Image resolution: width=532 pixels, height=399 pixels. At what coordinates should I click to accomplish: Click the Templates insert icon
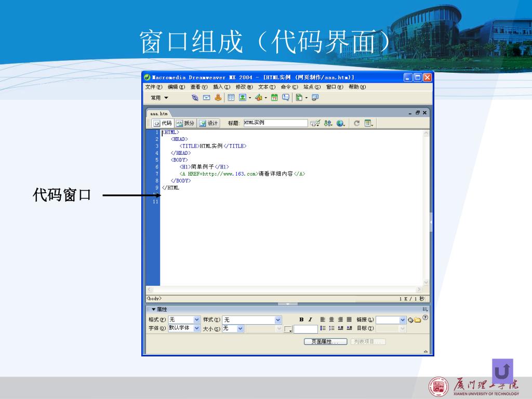[299, 98]
